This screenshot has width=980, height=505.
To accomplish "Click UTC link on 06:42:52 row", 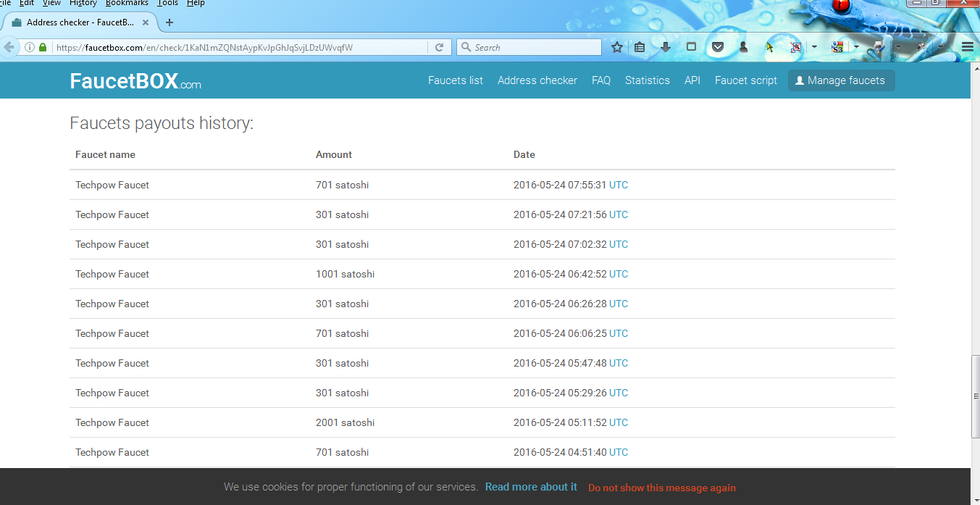I will pos(619,274).
